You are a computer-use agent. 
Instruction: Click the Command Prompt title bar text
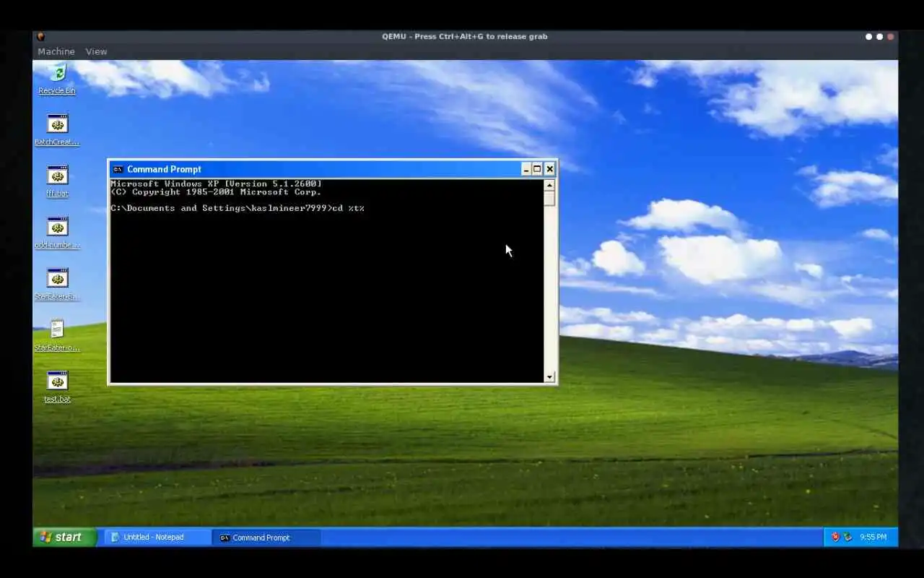[x=164, y=169]
